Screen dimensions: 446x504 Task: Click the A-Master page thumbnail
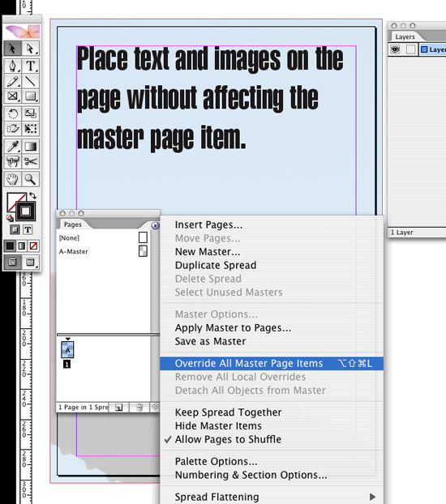[x=143, y=251]
